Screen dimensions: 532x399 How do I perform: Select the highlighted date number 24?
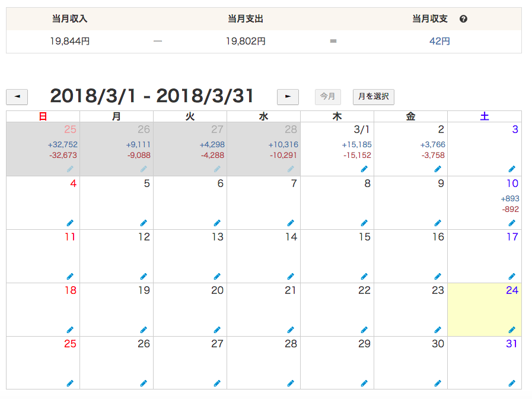point(512,290)
